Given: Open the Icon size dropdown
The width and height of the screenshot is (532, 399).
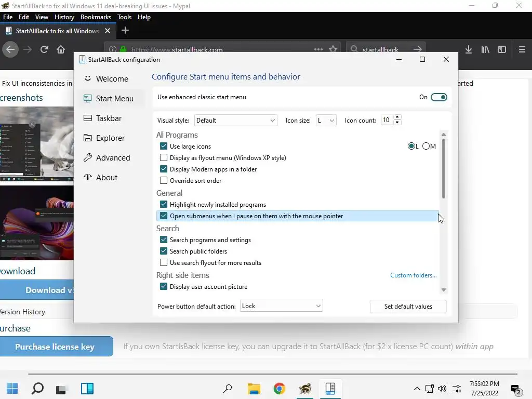Looking at the screenshot, I should (326, 121).
